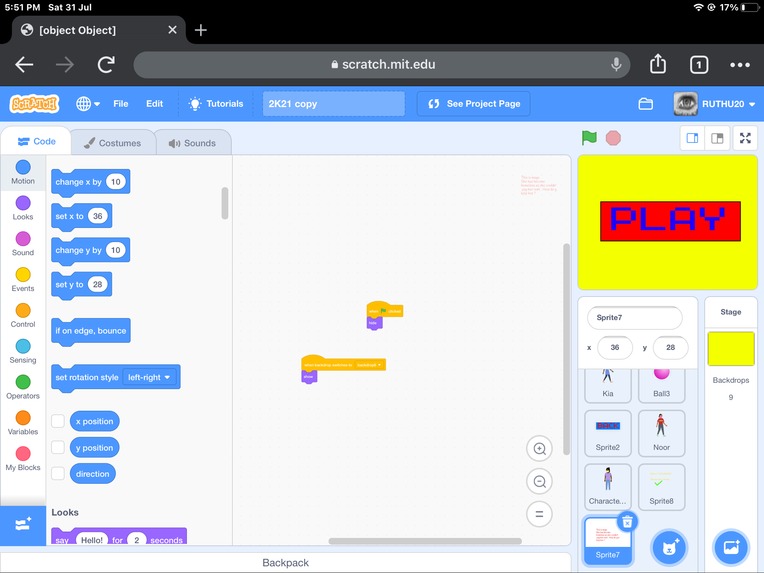Image resolution: width=764 pixels, height=573 pixels.
Task: Click the PLAY button on stage
Action: pyautogui.click(x=670, y=221)
